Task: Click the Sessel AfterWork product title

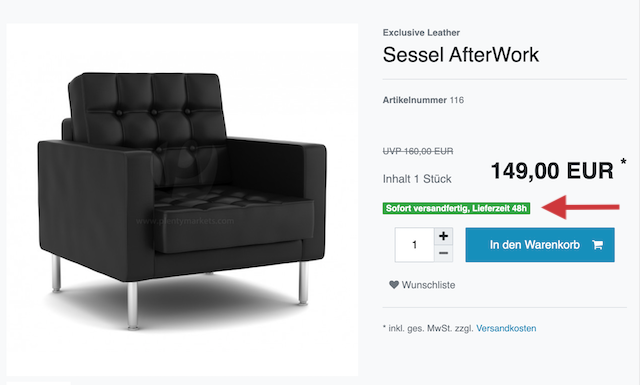Action: [461, 55]
